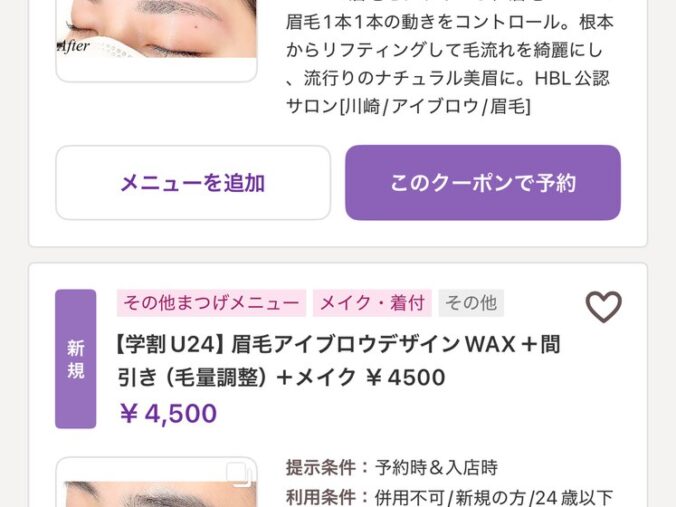Screen dimensions: 676x507
Task: Click the からリフティングして毛流れを綺麗にし line
Action: pyautogui.click(x=444, y=50)
